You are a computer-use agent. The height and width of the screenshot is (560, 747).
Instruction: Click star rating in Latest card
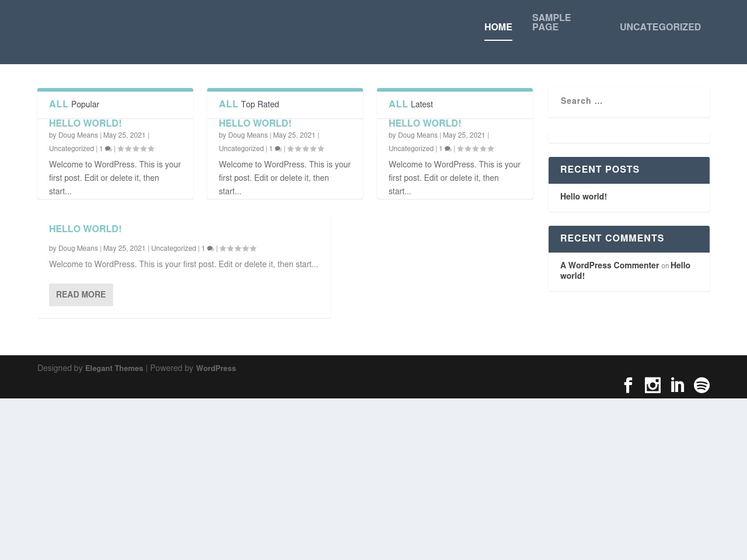pos(476,149)
